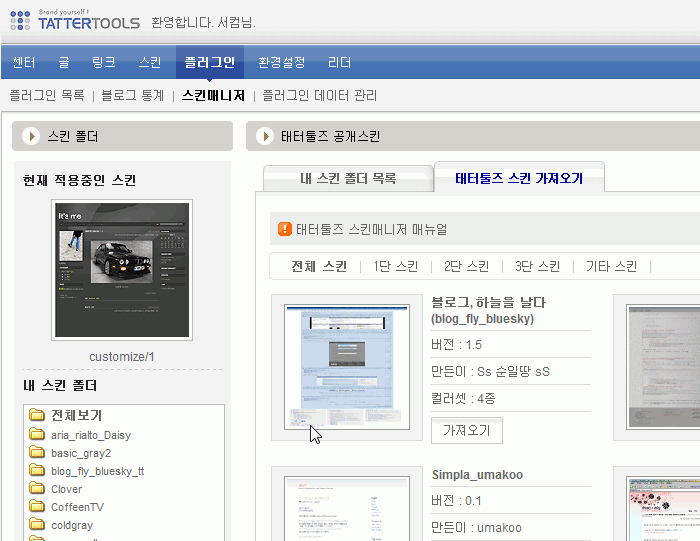This screenshot has height=541, width=700.
Task: Open the blog_fly_bluesky_tt folder icon
Action: click(x=37, y=470)
